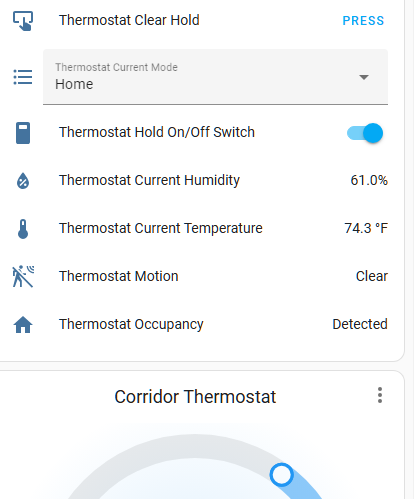Open Thermostat Motion entity details
Image resolution: width=414 pixels, height=499 pixels.
[119, 276]
